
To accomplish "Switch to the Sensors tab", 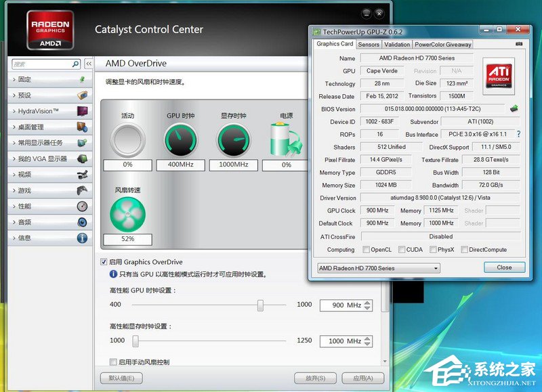I will click(369, 45).
